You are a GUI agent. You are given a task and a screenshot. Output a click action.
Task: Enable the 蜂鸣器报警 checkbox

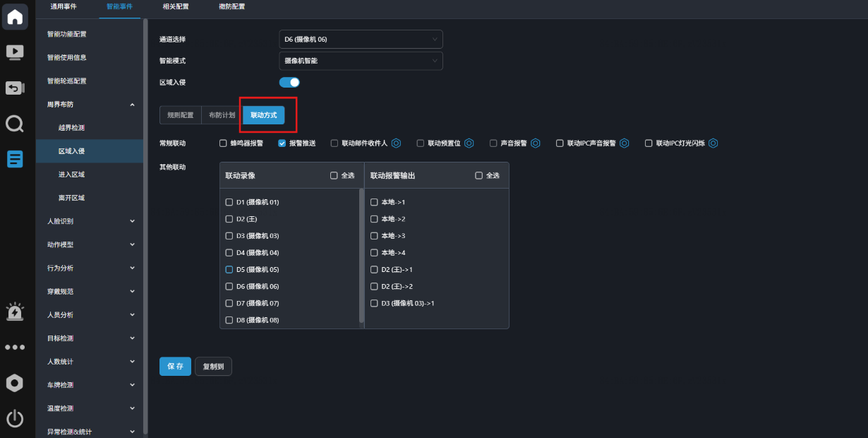[223, 143]
